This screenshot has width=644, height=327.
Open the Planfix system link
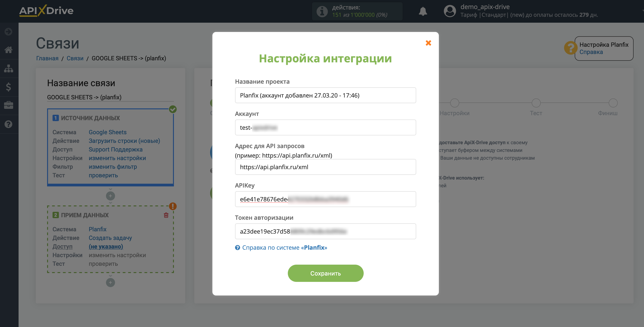pos(98,229)
